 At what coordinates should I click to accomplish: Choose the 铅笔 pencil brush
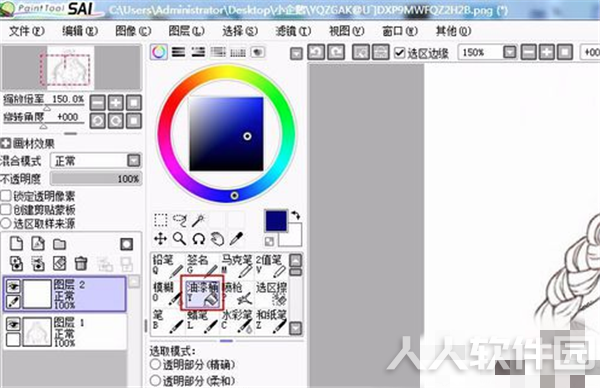168,266
